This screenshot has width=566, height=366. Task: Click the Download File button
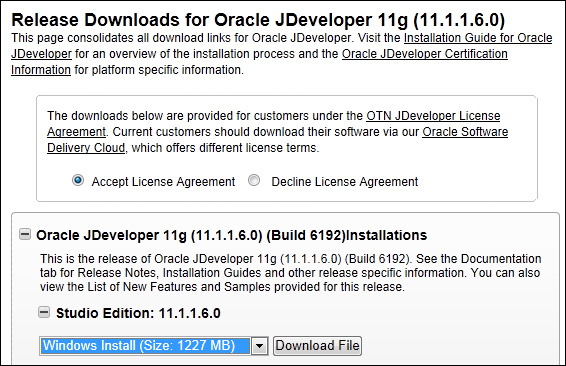317,346
